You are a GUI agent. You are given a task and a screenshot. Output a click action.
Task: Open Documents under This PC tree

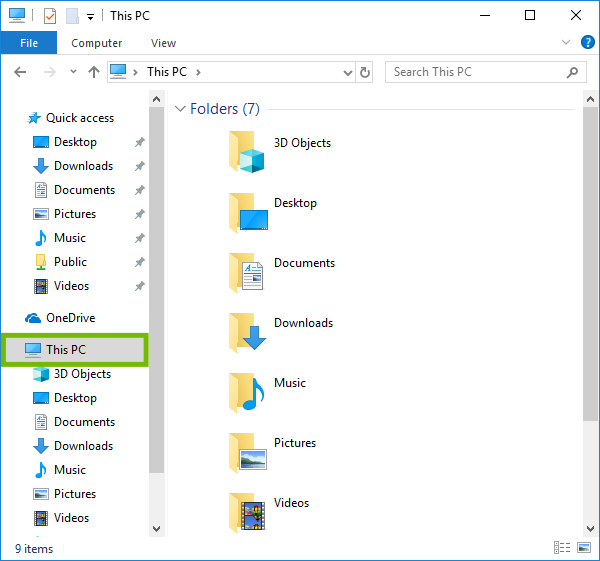pos(85,422)
